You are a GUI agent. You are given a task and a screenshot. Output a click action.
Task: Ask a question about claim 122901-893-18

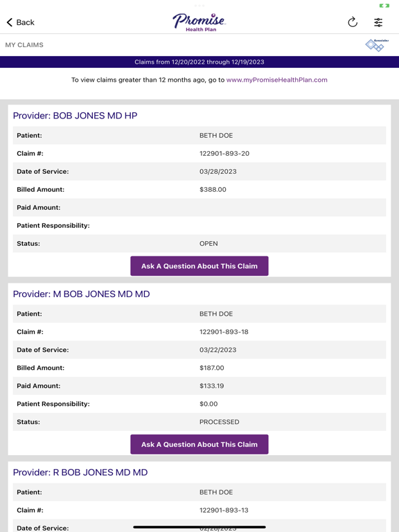coord(199,445)
